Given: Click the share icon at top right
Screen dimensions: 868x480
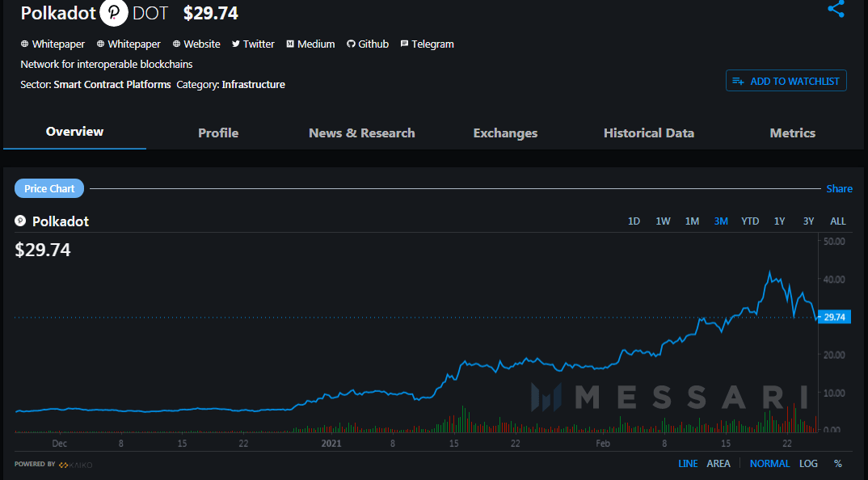Looking at the screenshot, I should click(x=836, y=10).
